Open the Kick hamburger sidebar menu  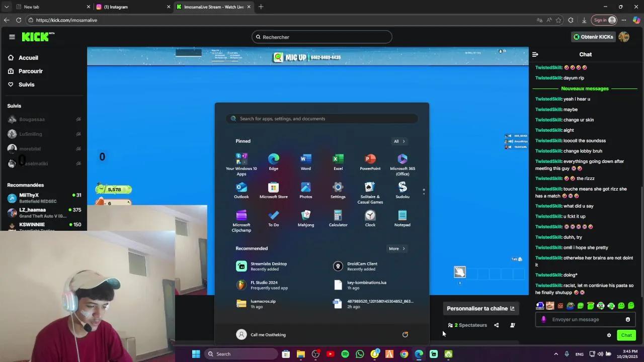pos(12,37)
